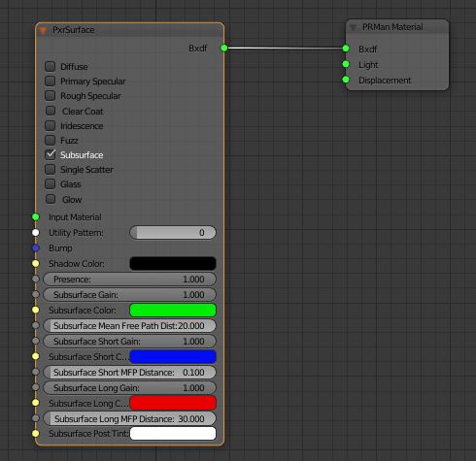Click the Subsurface Short MFP Distance socket

pyautogui.click(x=36, y=372)
